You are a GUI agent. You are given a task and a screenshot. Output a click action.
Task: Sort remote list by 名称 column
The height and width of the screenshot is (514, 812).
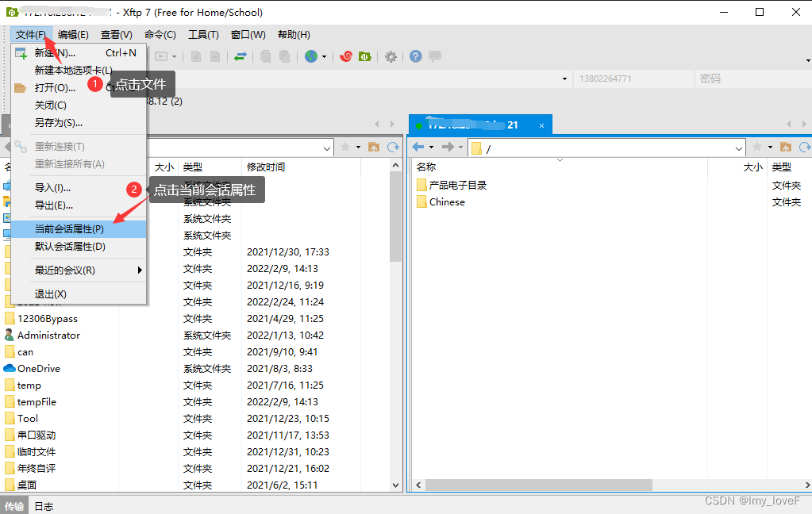pyautogui.click(x=560, y=167)
